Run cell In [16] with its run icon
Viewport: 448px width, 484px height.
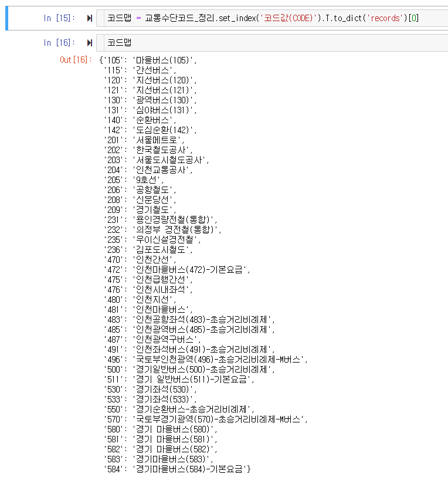point(90,43)
